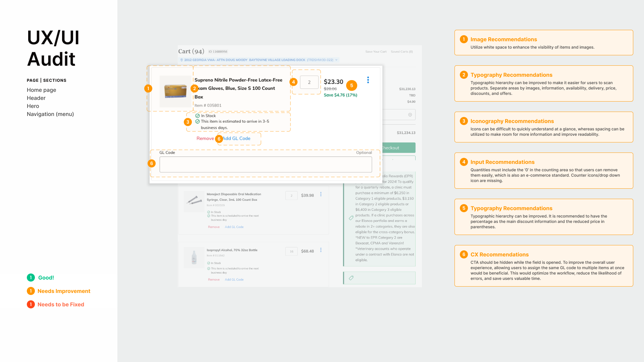The height and width of the screenshot is (362, 644).
Task: Open the three-dot menu for Supreno Nitrile Gloves
Action: pyautogui.click(x=368, y=80)
